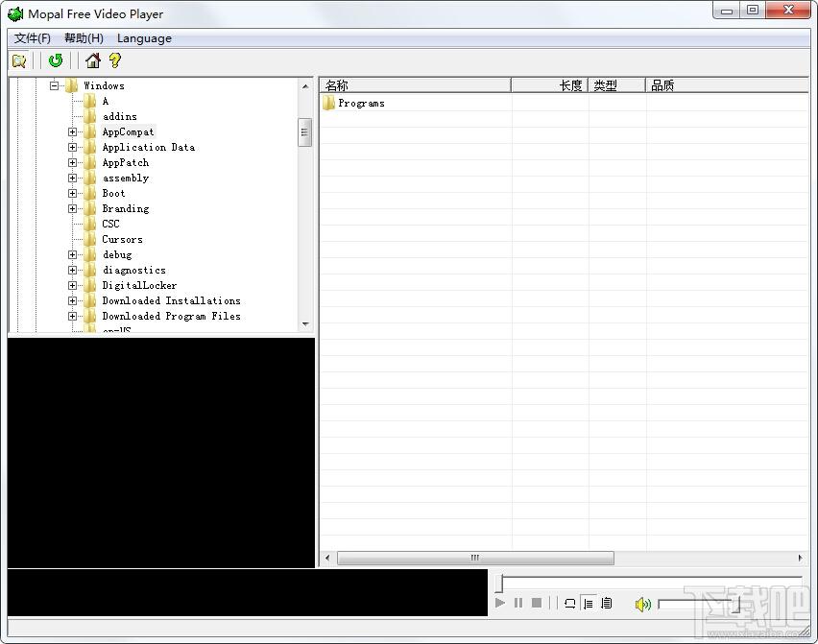Expand the Branding folder node
This screenshot has height=644, width=818.
click(73, 208)
